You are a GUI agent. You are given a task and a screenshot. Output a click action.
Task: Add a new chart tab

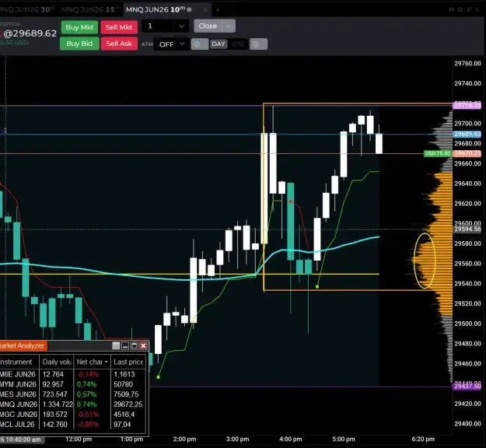point(217,10)
